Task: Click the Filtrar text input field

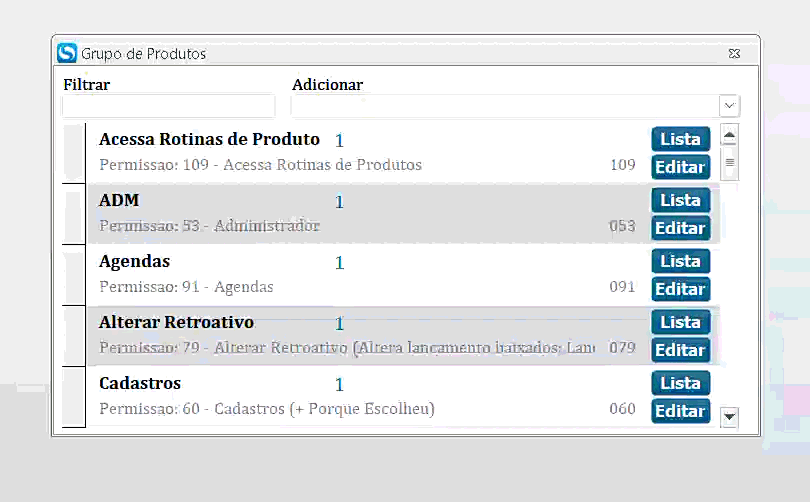Action: click(x=168, y=106)
